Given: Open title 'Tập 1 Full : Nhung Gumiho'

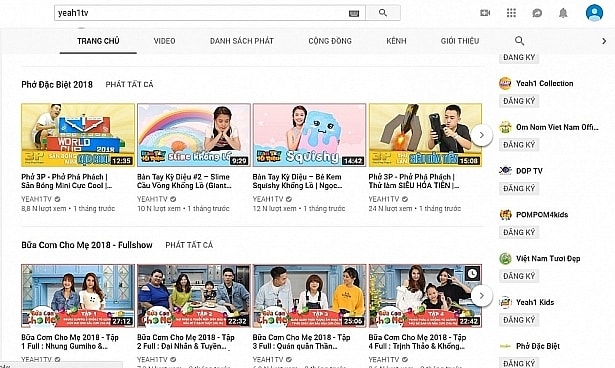Looking at the screenshot, I should [x=70, y=342].
